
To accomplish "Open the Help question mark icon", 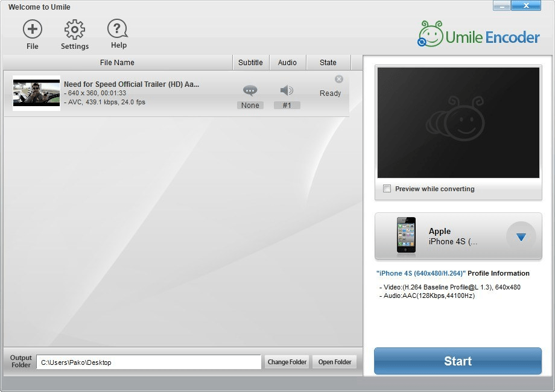I will [118, 29].
